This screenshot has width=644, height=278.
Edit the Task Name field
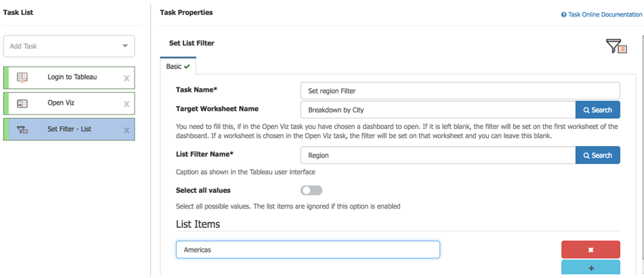tap(460, 91)
